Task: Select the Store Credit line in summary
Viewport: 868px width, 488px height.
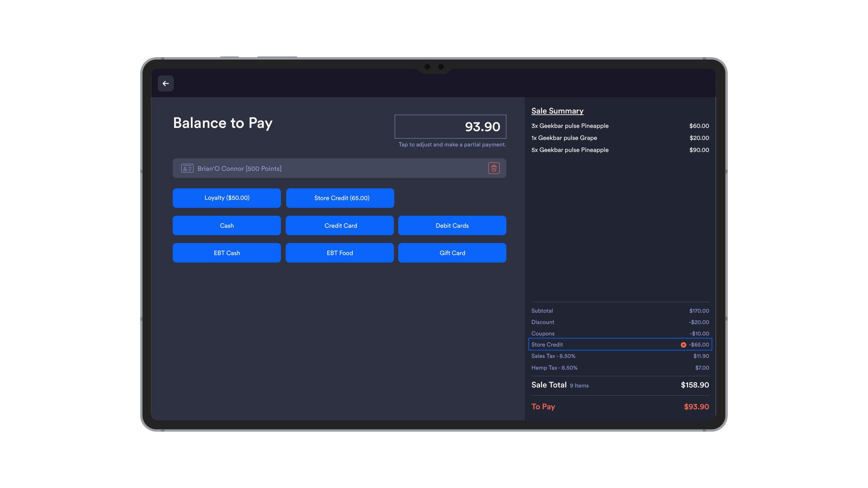Action: [x=620, y=345]
